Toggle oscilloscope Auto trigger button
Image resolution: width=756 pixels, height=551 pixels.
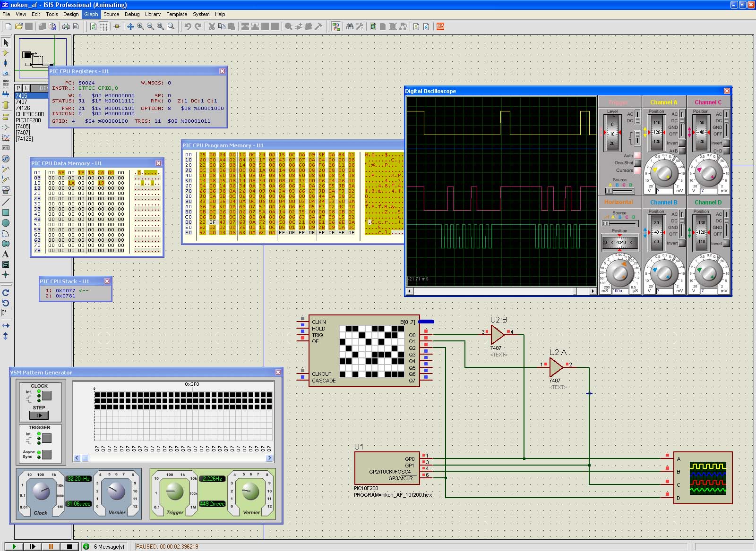tap(637, 155)
